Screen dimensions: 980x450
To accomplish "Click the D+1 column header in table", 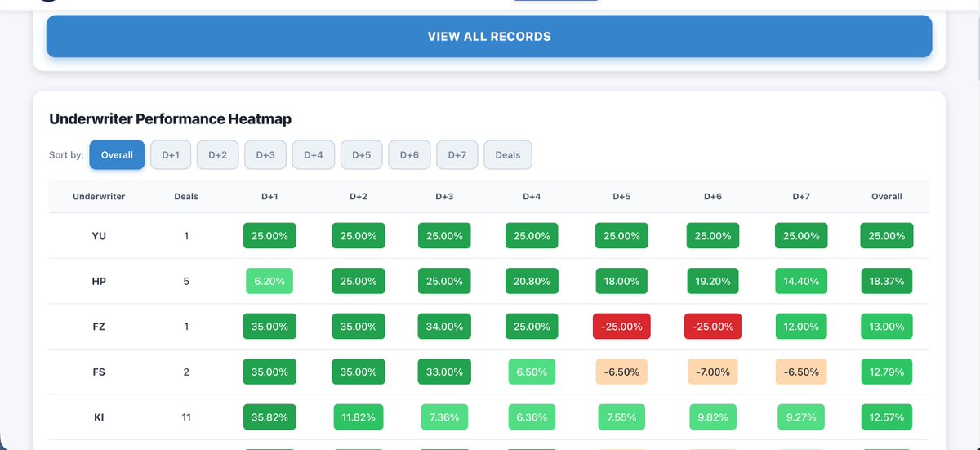I will (x=269, y=196).
